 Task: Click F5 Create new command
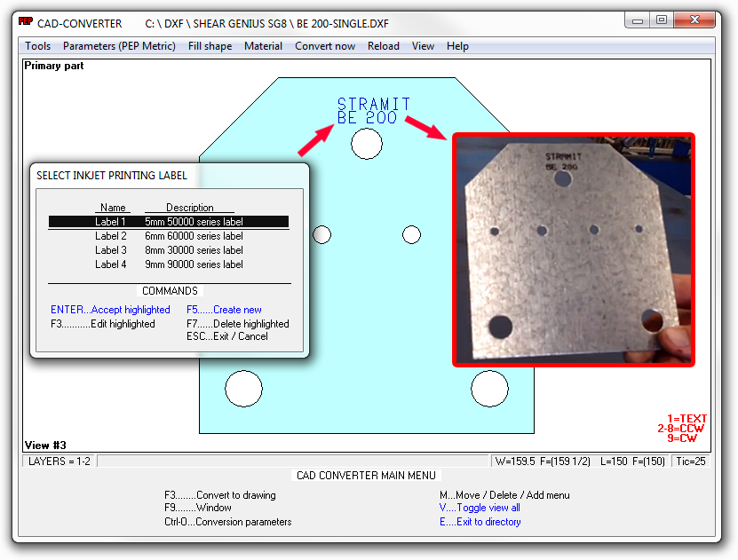click(224, 310)
